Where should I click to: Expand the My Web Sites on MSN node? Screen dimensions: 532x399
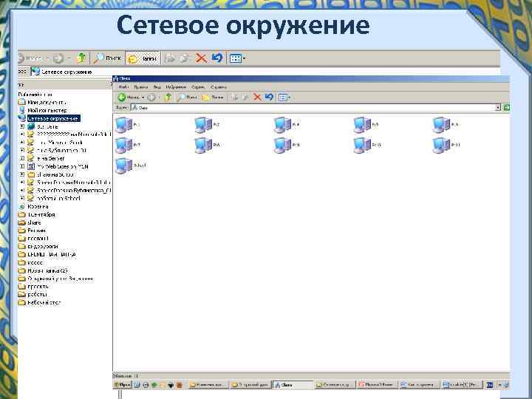tap(22, 166)
